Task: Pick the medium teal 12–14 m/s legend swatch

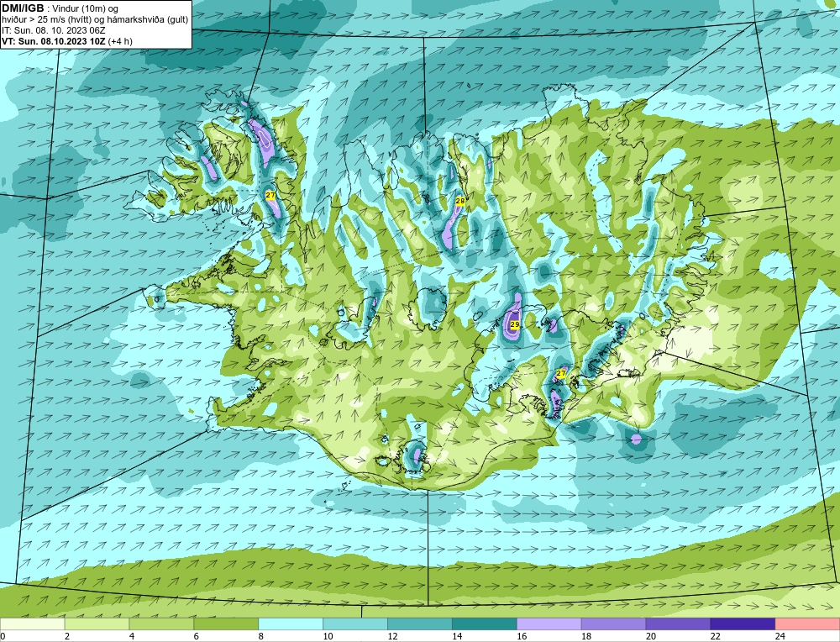Action: [420, 624]
